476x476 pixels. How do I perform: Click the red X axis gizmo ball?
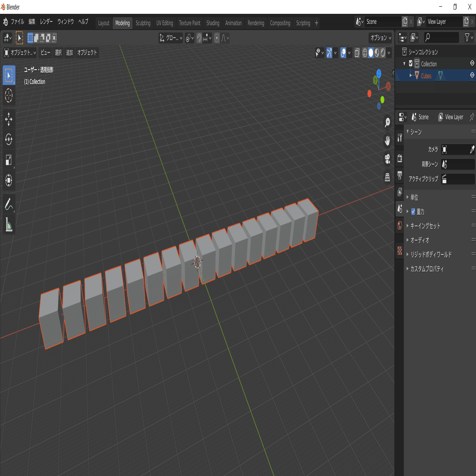point(369,93)
